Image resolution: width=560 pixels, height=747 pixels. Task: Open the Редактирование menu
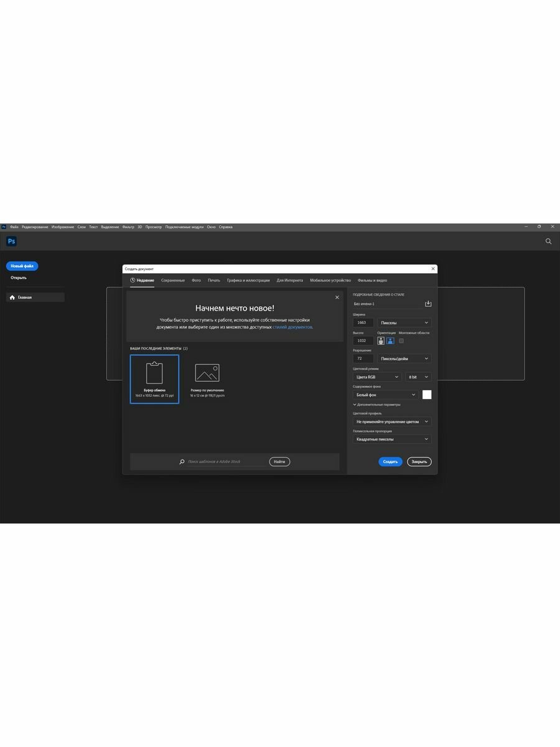(35, 227)
